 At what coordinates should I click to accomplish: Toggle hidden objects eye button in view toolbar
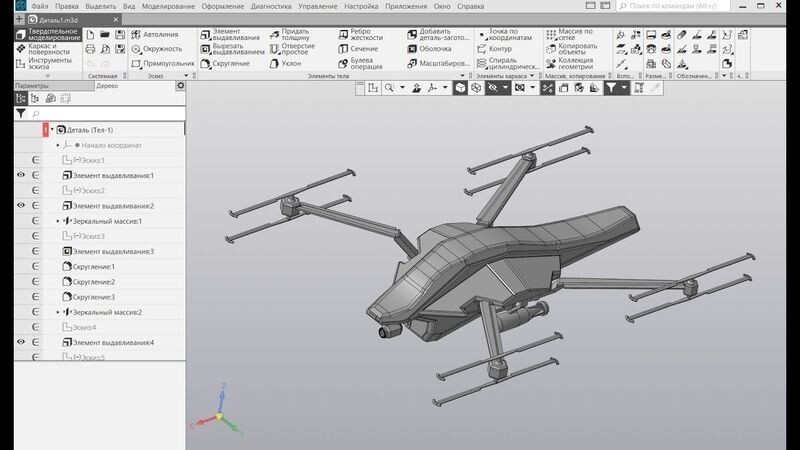tap(492, 88)
